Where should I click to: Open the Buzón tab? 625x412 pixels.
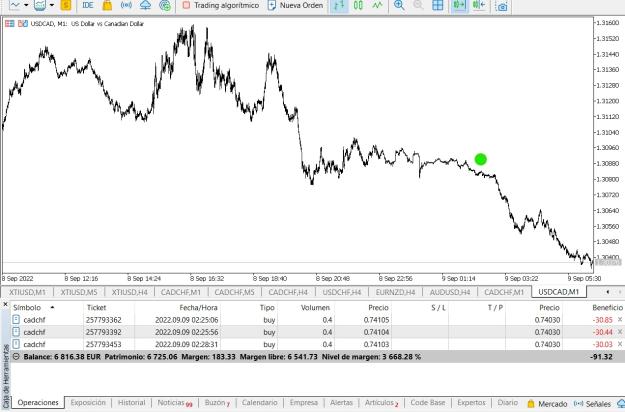pyautogui.click(x=217, y=403)
